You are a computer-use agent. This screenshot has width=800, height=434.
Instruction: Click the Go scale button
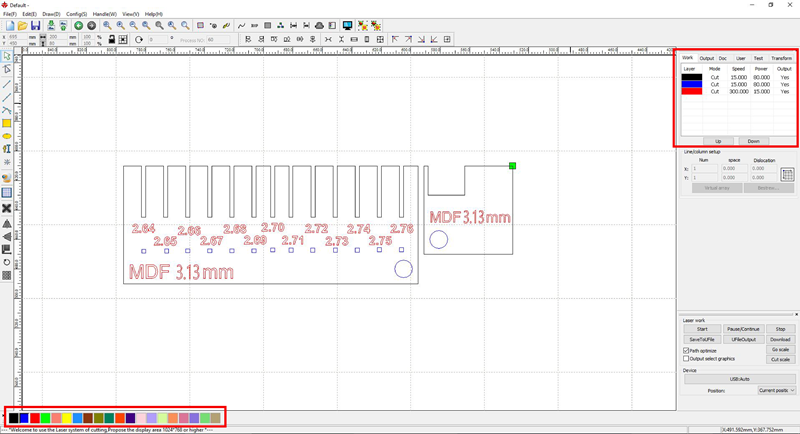click(781, 349)
